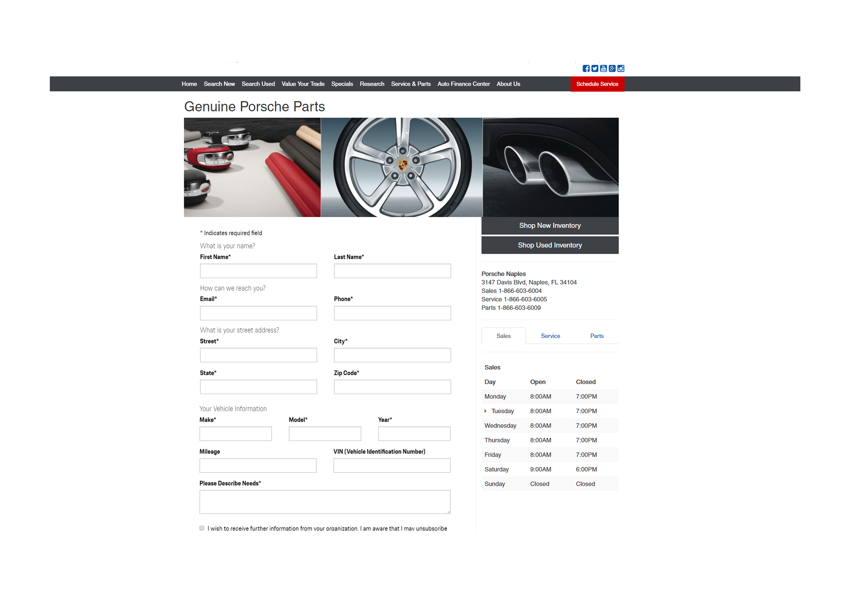Screen dimensions: 868x608
Task: Focus the Email input field
Action: 258,313
